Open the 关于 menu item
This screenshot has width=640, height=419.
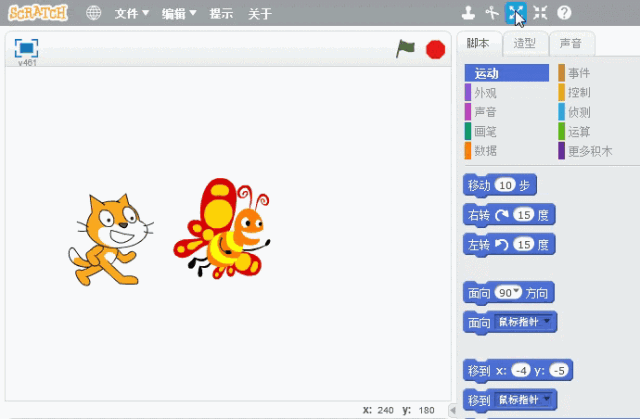260,13
